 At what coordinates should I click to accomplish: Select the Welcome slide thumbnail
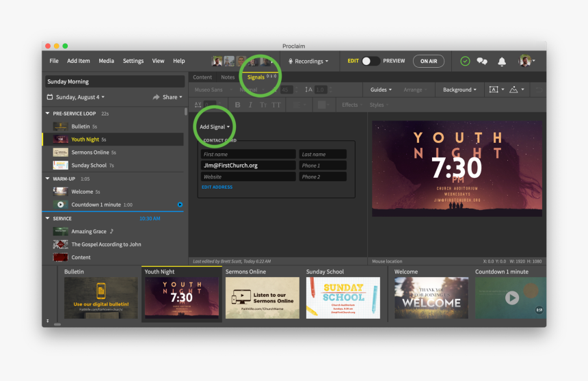tap(431, 298)
